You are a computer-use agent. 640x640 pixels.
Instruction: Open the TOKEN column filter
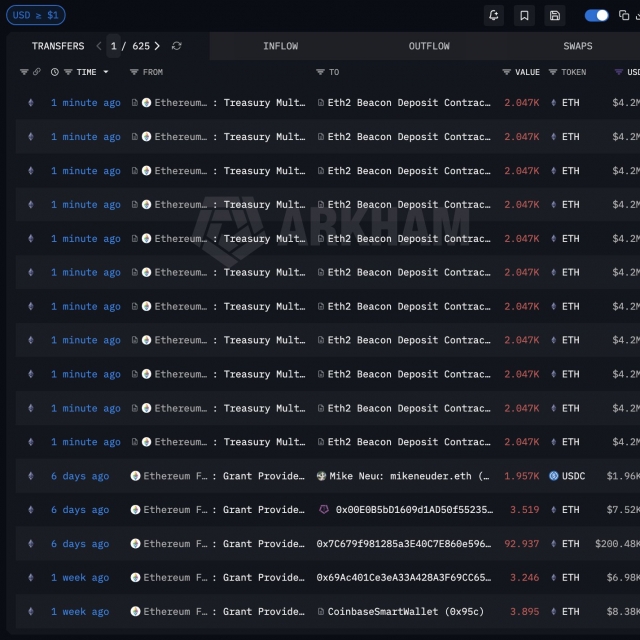(x=553, y=72)
